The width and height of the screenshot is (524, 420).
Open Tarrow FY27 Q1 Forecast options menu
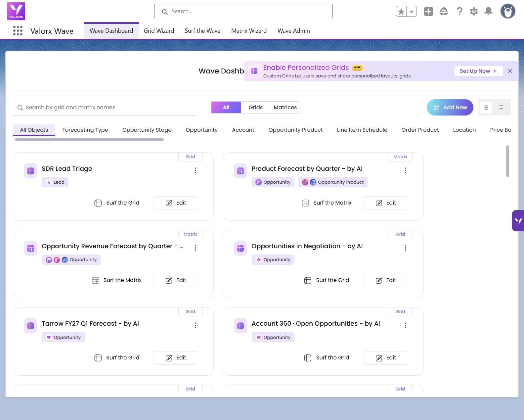point(196,325)
